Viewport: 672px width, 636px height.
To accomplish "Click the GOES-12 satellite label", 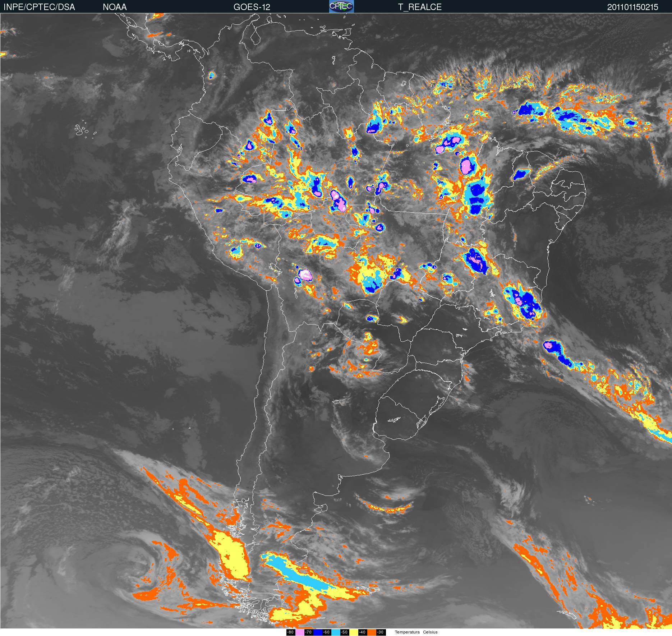I will click(252, 7).
